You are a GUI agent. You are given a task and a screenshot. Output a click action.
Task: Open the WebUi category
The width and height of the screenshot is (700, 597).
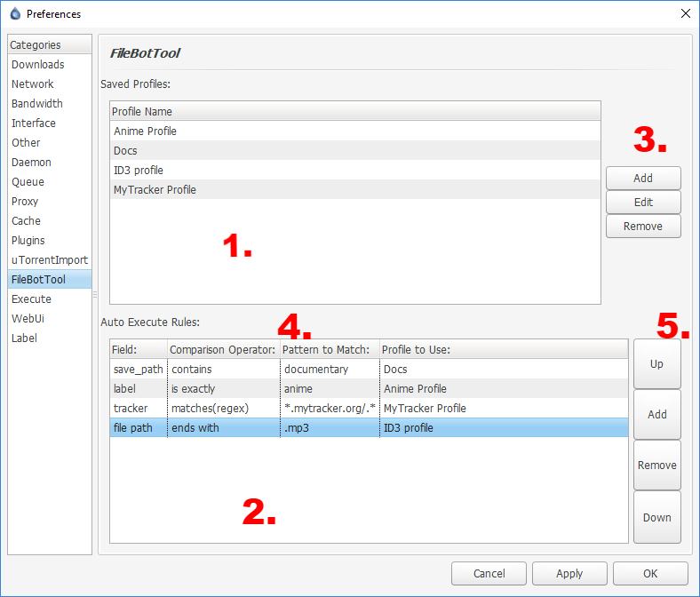50,319
